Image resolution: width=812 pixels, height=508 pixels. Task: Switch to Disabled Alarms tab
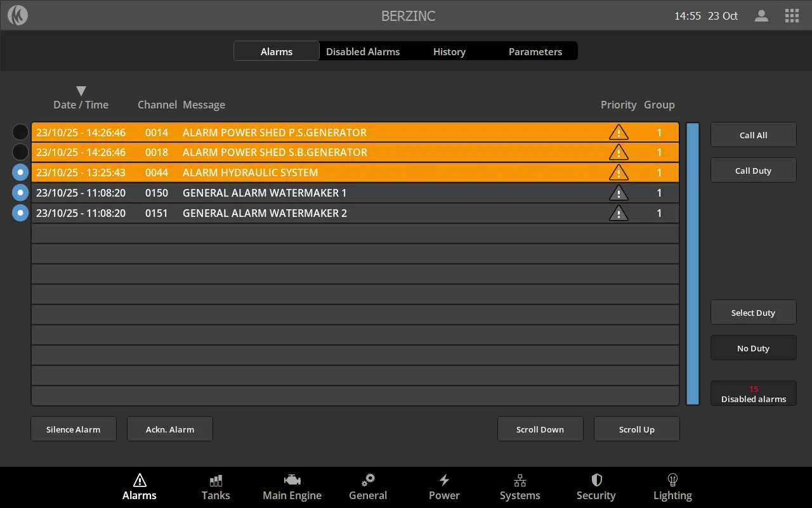tap(363, 51)
